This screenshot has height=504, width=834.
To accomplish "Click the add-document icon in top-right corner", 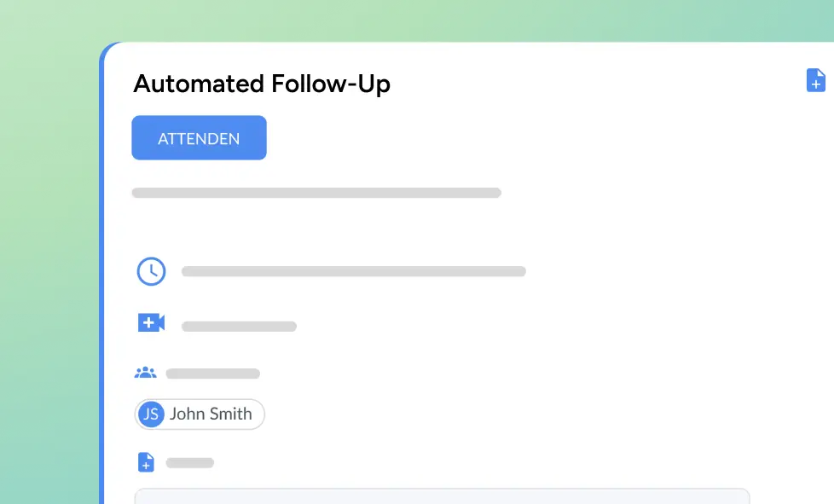I will (815, 80).
